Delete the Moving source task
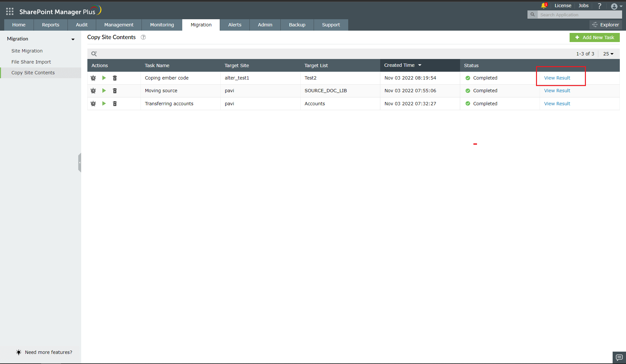The height and width of the screenshot is (364, 626). [114, 91]
